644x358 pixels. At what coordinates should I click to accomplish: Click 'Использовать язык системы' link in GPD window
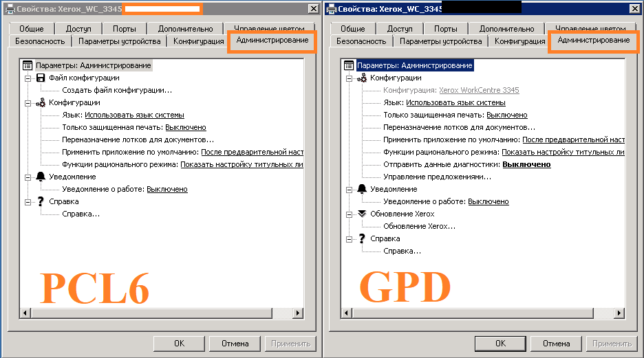(x=455, y=102)
